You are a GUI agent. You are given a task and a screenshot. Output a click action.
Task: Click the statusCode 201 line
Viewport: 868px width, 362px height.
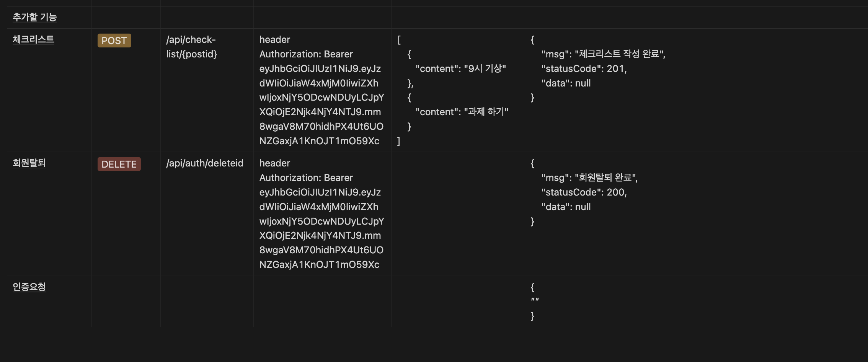(584, 68)
